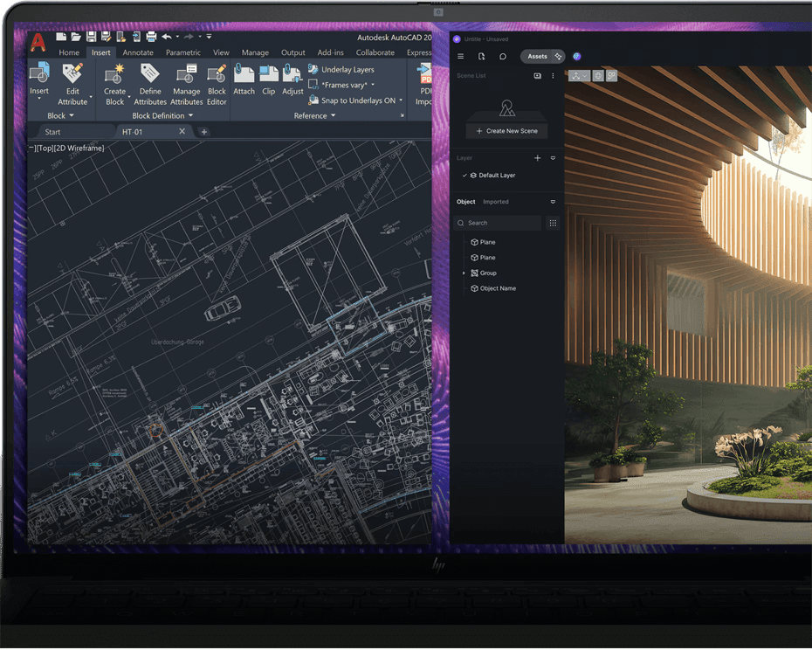Expand the Undo history dropdown arrow
812x650 pixels.
(177, 37)
